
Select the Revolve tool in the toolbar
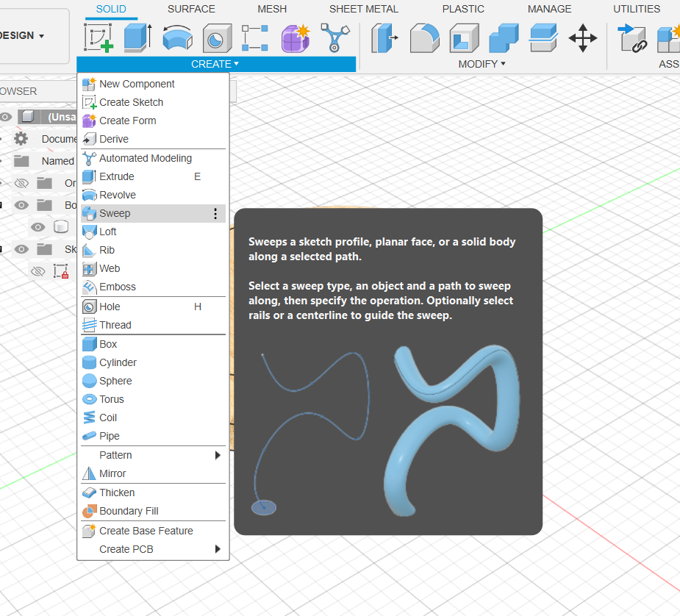point(177,37)
